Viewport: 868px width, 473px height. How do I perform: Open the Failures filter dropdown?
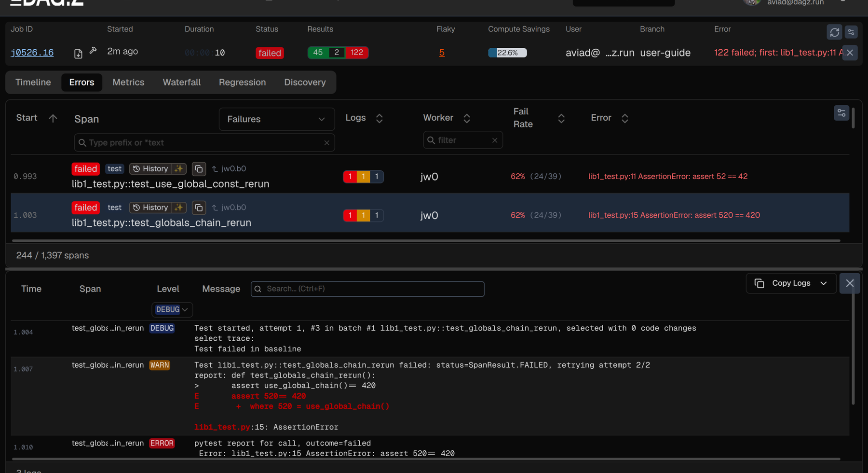[x=277, y=119]
